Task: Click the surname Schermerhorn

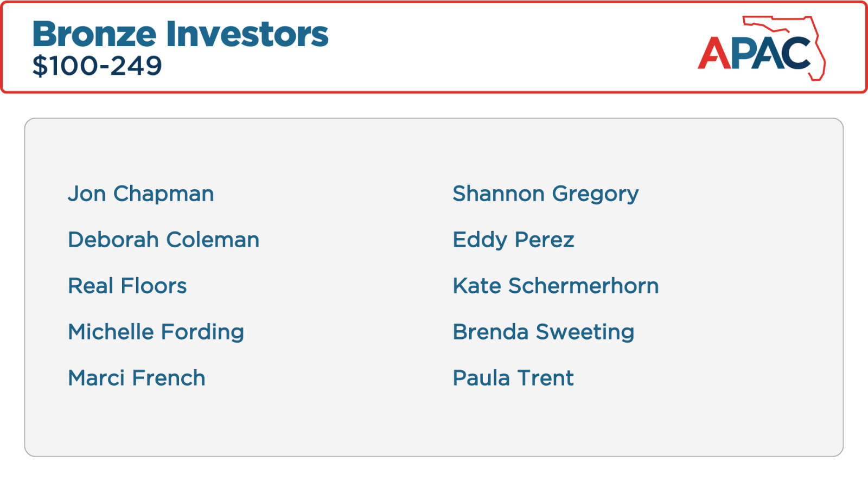Action: click(583, 286)
